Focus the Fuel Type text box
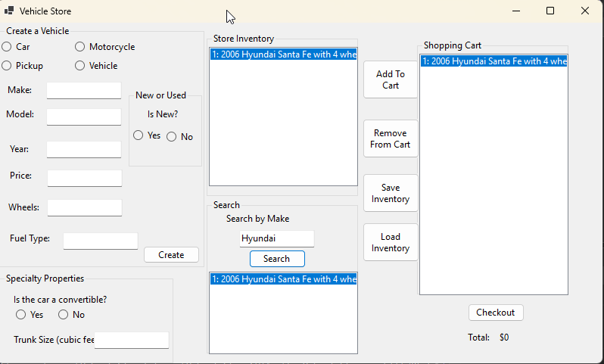This screenshot has height=364, width=604. 101,241
